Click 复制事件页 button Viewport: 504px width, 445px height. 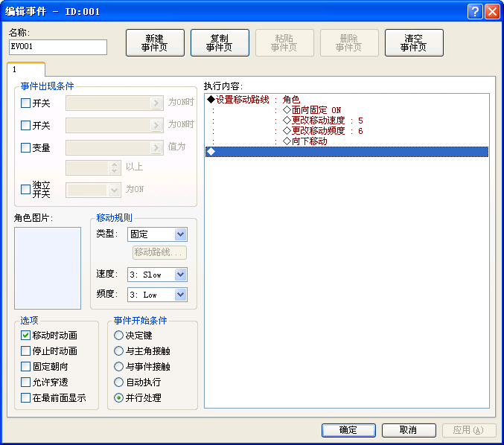pos(220,42)
